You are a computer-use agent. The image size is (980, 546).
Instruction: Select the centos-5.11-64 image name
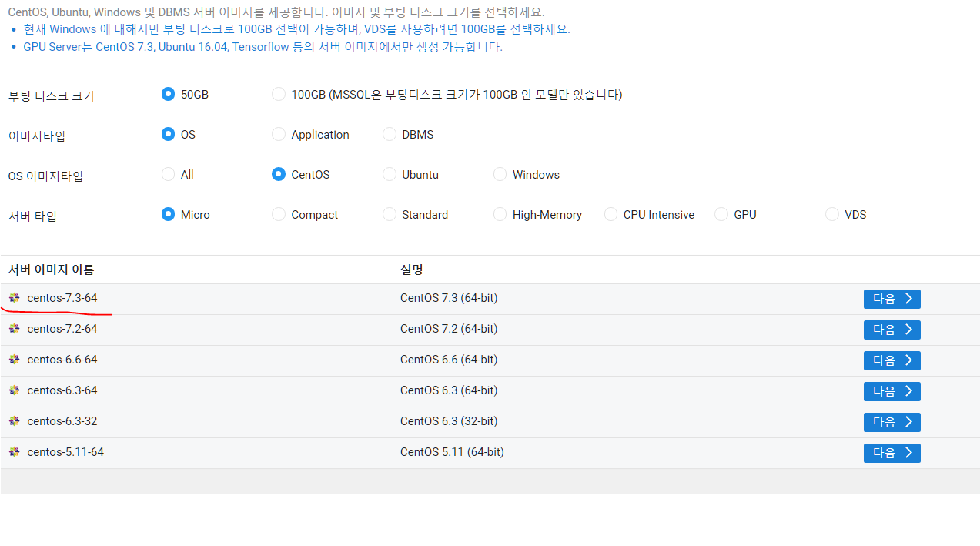tap(65, 452)
